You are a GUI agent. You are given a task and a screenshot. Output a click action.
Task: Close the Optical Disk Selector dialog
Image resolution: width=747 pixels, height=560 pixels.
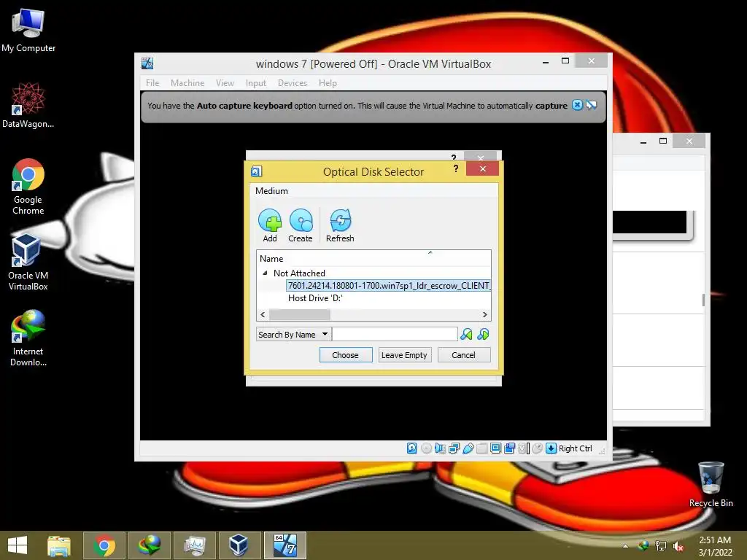pos(483,168)
